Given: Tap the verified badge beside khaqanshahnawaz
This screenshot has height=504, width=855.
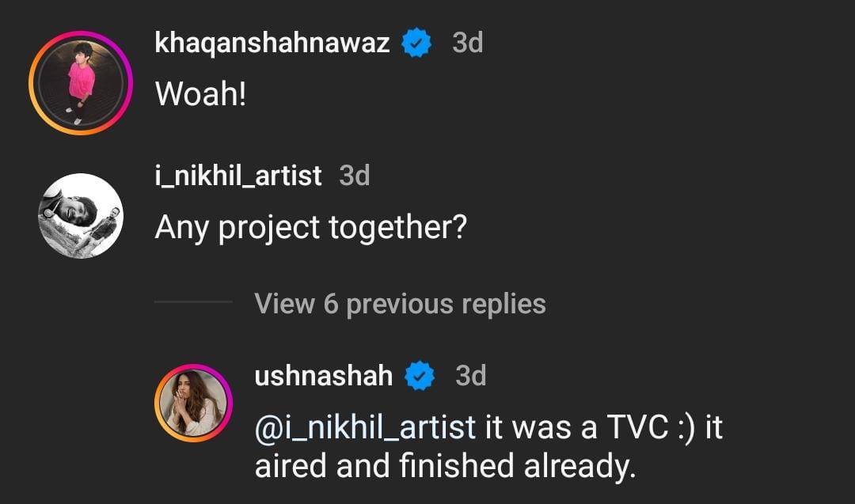Looking at the screenshot, I should pos(417,43).
